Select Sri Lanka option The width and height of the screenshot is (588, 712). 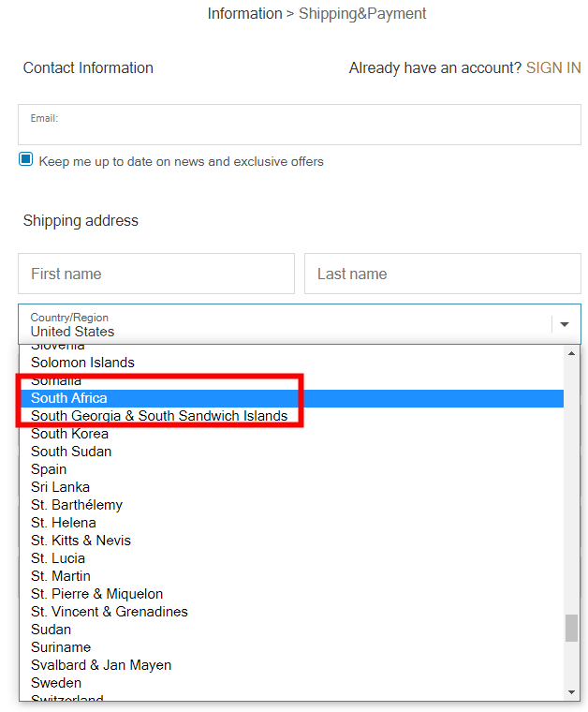(60, 487)
